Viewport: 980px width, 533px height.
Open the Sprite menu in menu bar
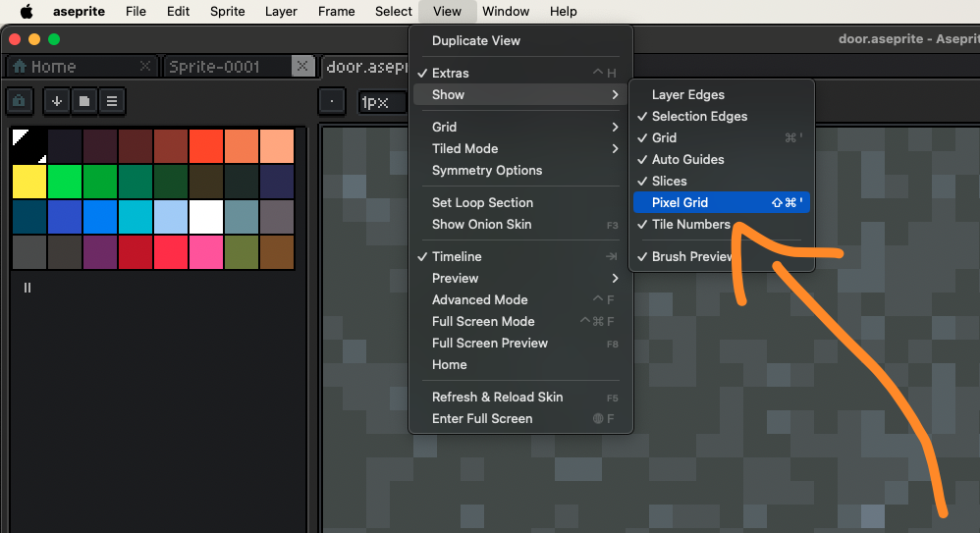point(228,12)
